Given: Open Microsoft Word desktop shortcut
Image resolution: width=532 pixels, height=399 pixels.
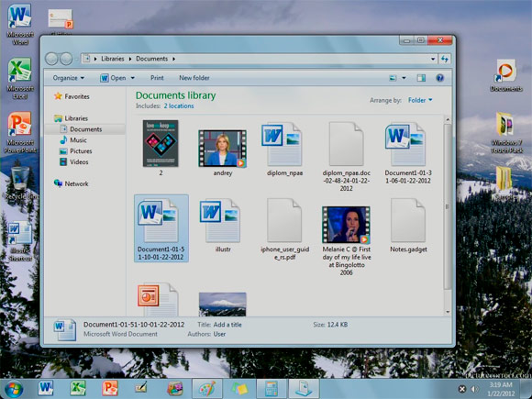Looking at the screenshot, I should (x=19, y=25).
